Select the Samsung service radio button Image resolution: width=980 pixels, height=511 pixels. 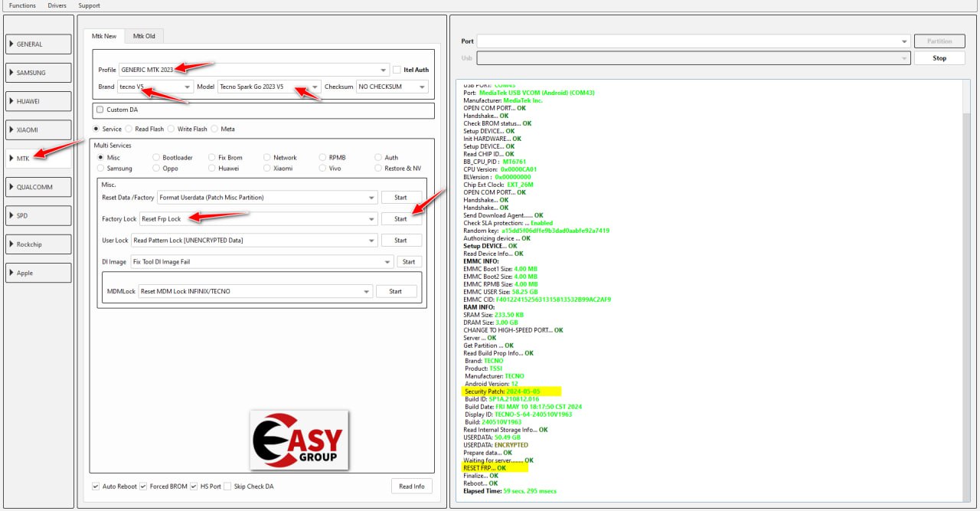[x=100, y=169]
